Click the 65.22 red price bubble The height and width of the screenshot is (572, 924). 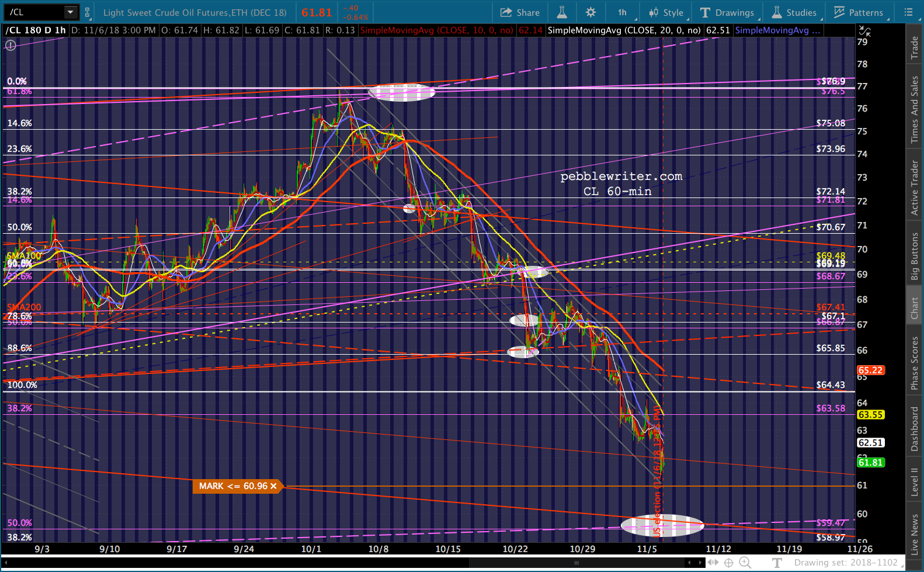click(x=870, y=370)
